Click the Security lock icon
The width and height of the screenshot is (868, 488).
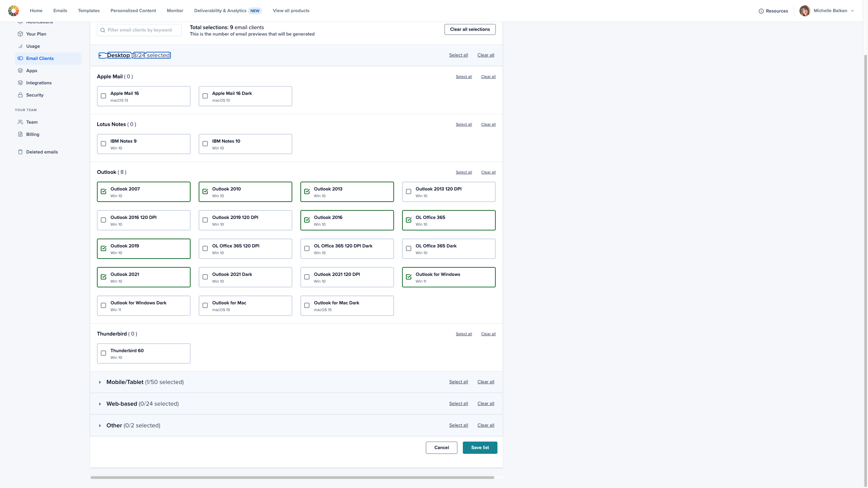point(20,95)
